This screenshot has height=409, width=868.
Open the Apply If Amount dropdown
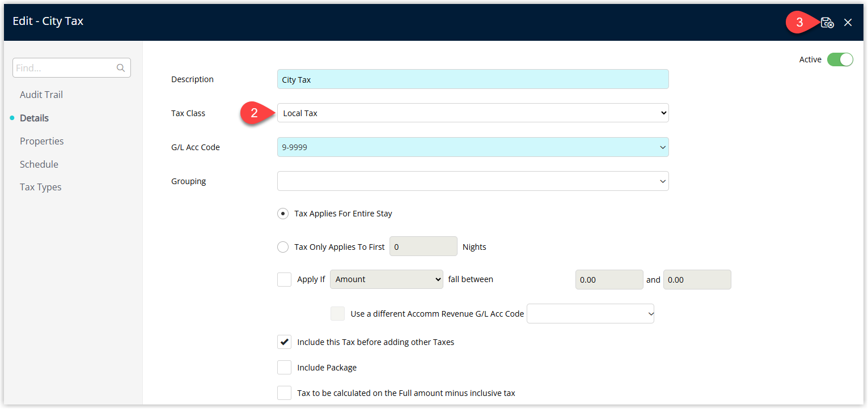[x=387, y=279]
